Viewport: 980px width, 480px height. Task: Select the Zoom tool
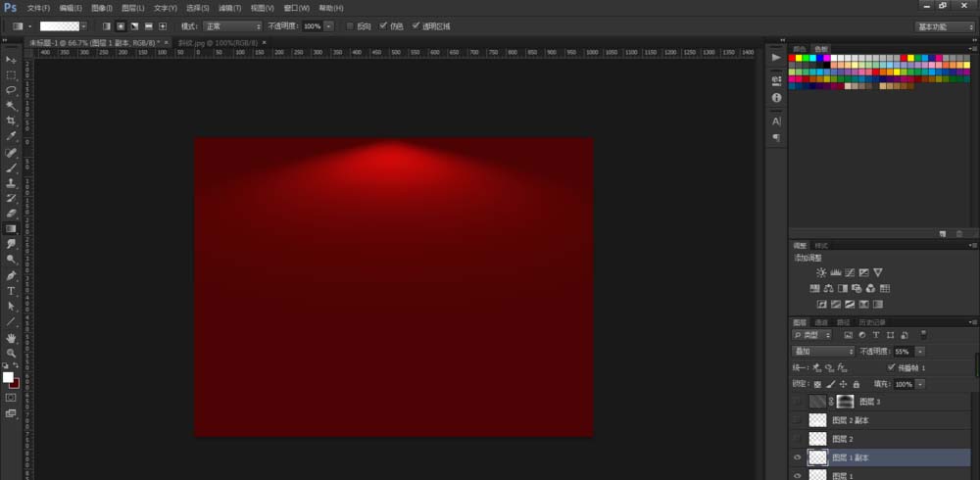tap(11, 353)
